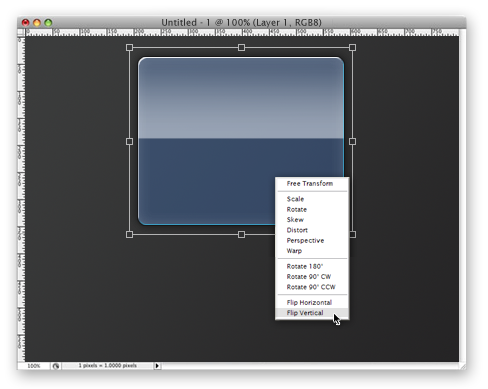Select Flip Horizontal
This screenshot has width=488, height=389.
pos(312,302)
